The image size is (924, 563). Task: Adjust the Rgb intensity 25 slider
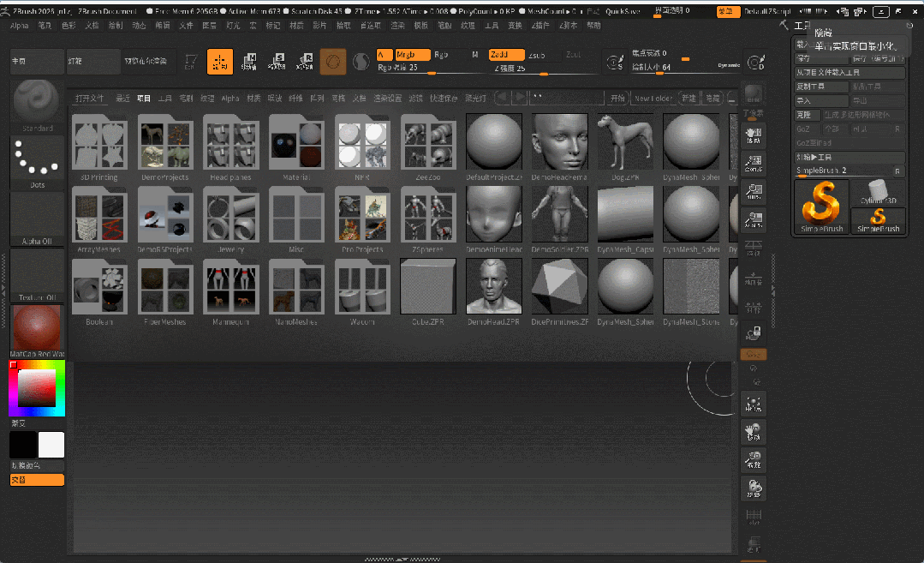(432, 68)
